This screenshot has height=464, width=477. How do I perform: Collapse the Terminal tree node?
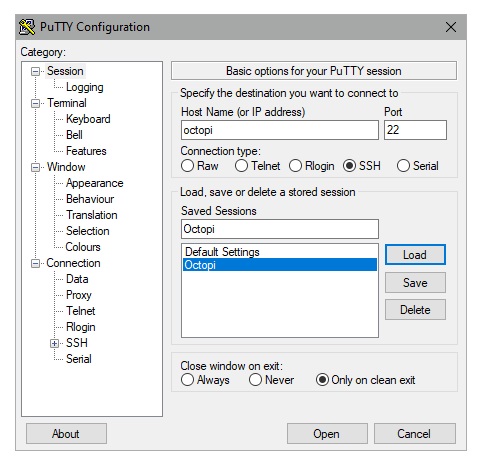click(35, 103)
